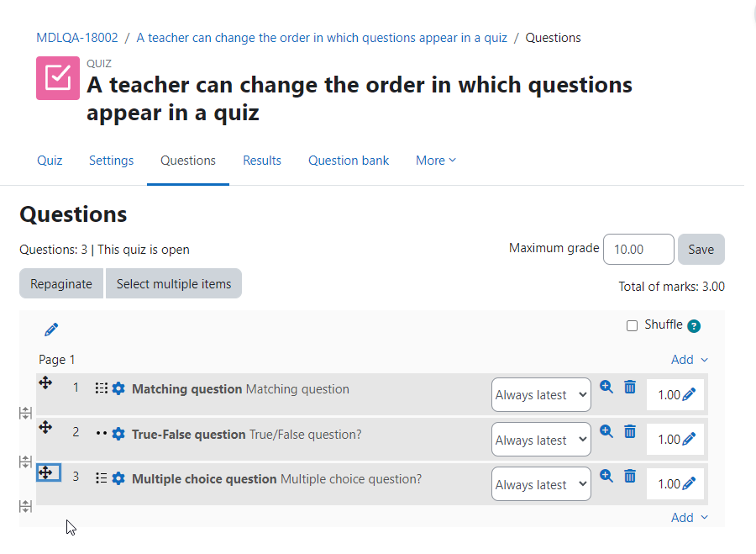Open version dropdown for Matching question

pos(541,395)
